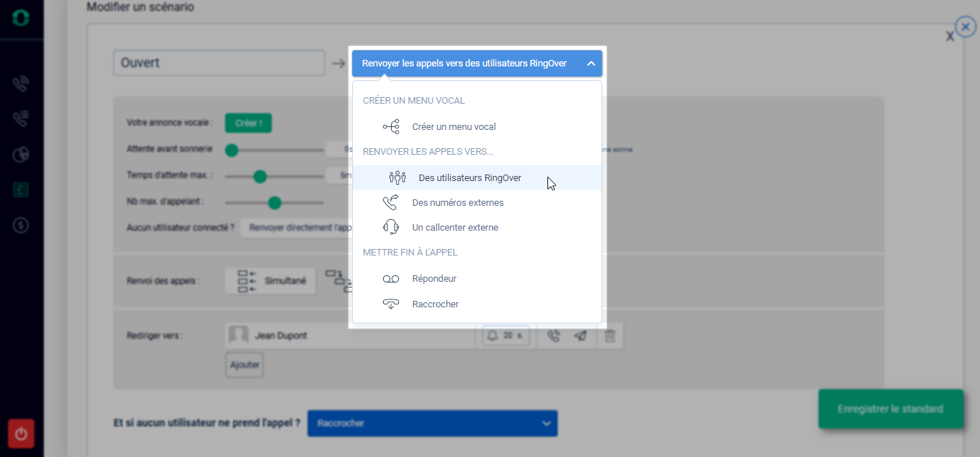Collapse the "Renvoyer les appels vers des utilisateurs RingOver" dropdown

[477, 64]
